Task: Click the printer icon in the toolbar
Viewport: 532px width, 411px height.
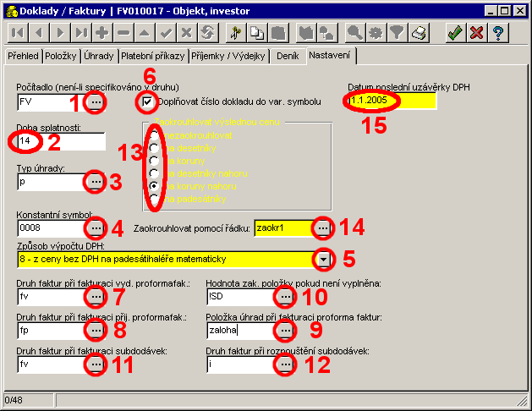Action: 419,33
